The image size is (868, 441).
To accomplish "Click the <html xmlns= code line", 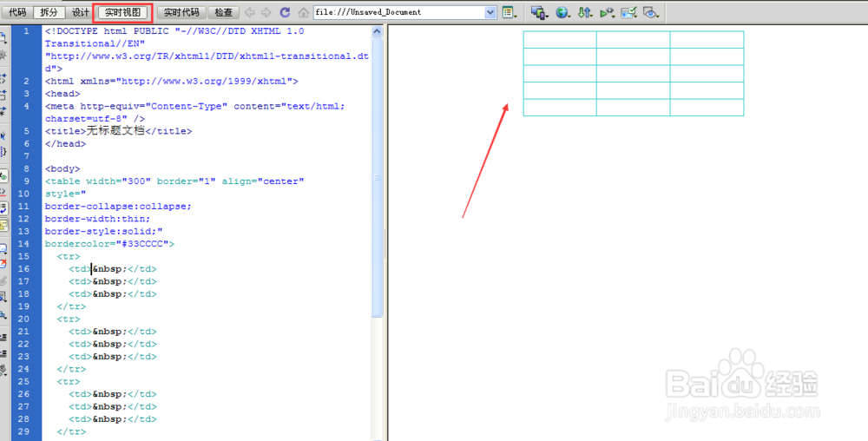I will pos(172,82).
